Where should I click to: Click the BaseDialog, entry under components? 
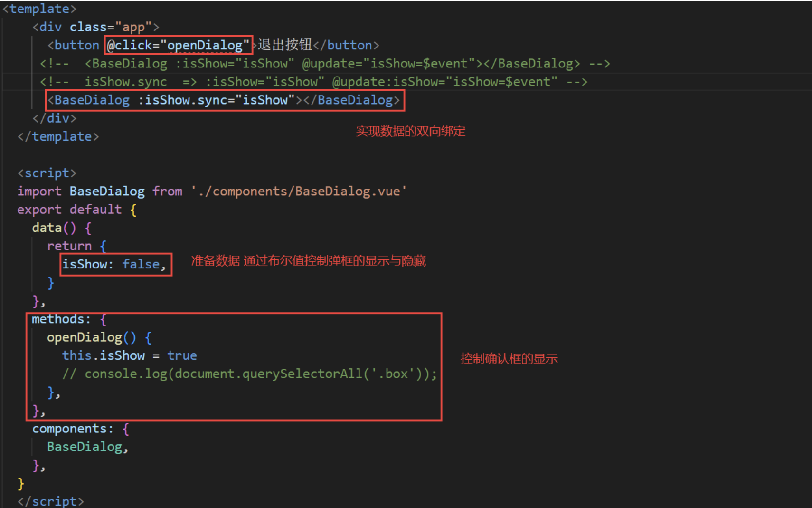(x=88, y=447)
